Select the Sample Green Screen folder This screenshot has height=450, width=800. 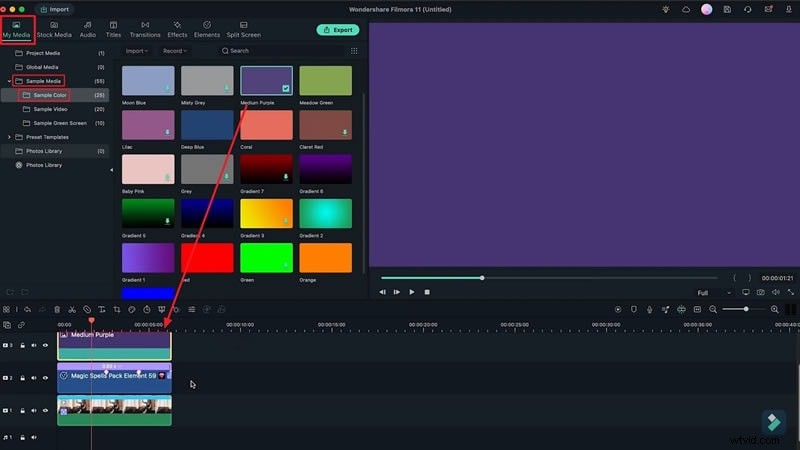(x=56, y=123)
